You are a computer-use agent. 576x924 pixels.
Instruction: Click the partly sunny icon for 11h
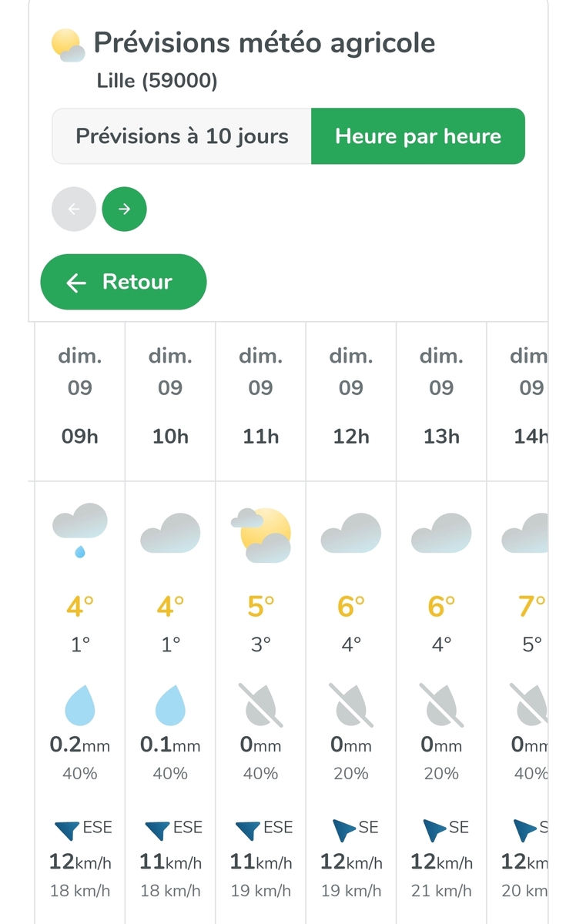pos(261,533)
